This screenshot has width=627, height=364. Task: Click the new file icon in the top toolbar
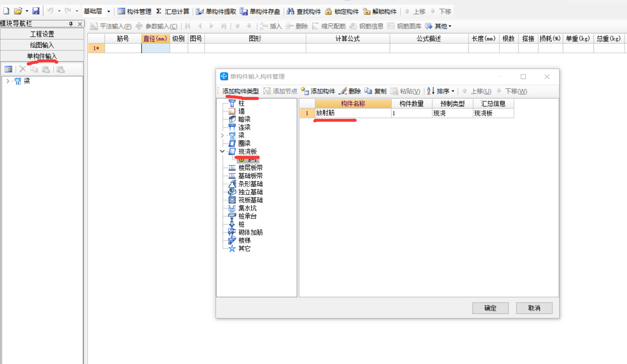point(6,11)
